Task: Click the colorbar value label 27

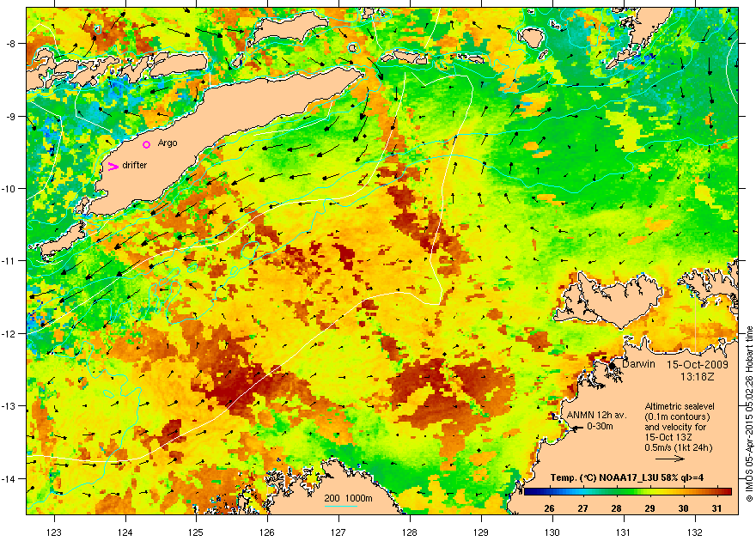Action: click(x=582, y=508)
